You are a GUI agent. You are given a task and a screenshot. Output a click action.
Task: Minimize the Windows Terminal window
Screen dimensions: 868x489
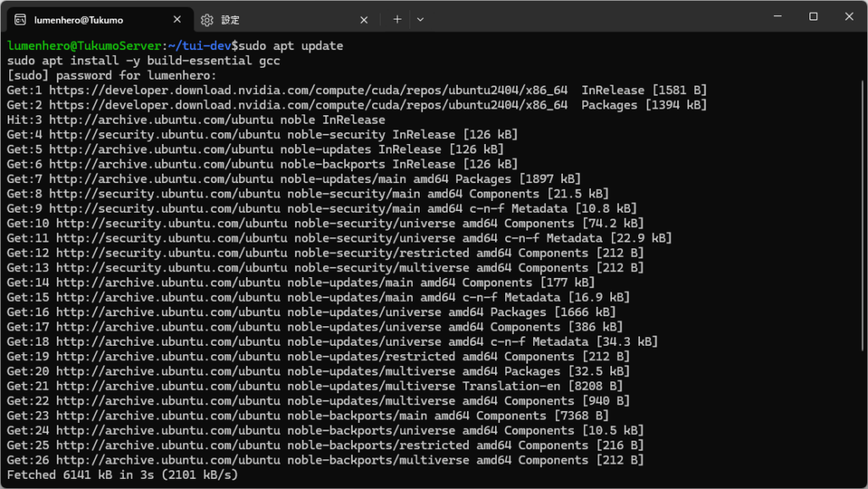tap(776, 15)
